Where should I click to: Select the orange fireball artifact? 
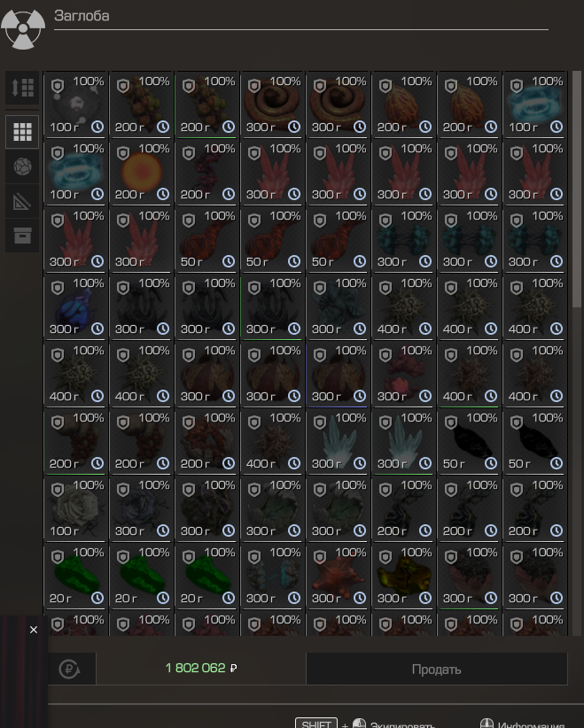click(142, 172)
